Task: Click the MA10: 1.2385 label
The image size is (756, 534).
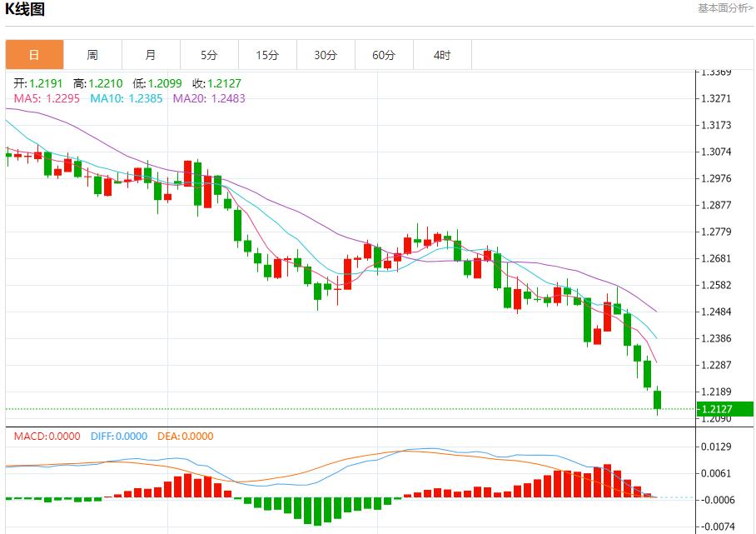Action: click(x=127, y=98)
